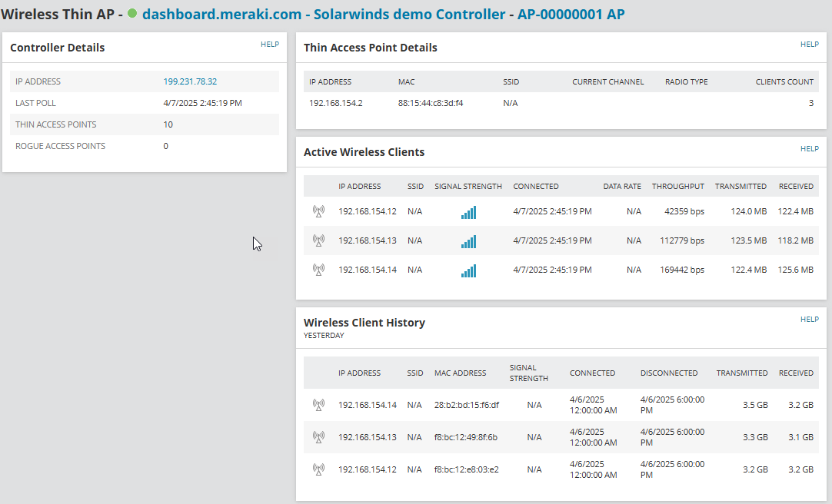
Task: Click the signal strength bars for 192.168.154.13
Action: tap(468, 240)
